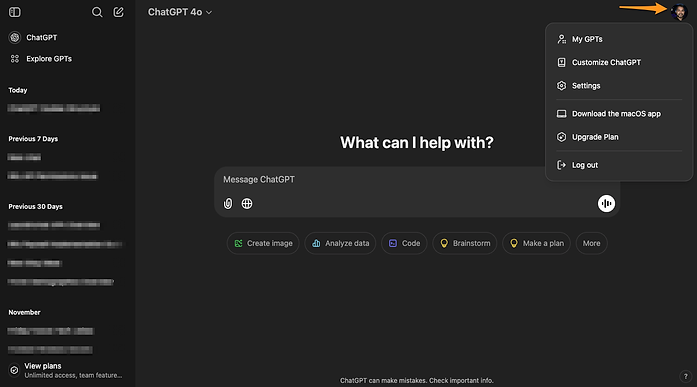Image resolution: width=697 pixels, height=387 pixels.
Task: Select My GPTs from the account menu
Action: click(x=619, y=39)
